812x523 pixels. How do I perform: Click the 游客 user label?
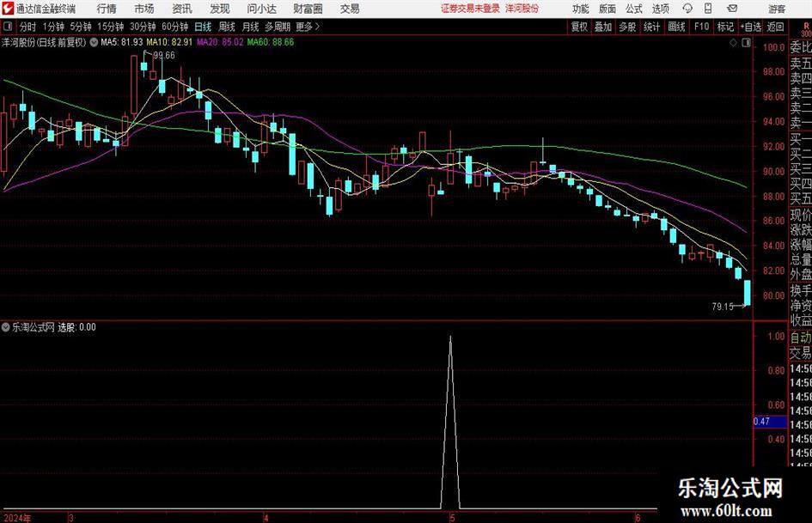point(776,9)
